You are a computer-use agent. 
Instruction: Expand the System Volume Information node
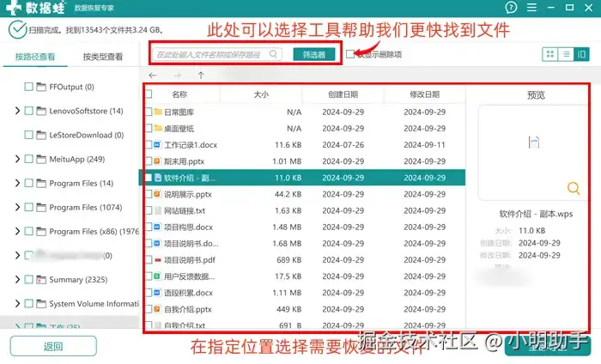coord(17,303)
